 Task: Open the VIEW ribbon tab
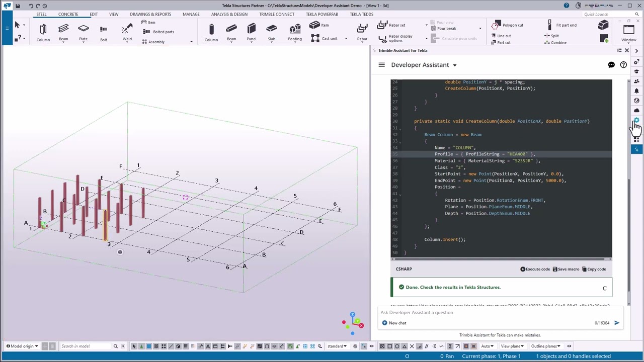(114, 14)
